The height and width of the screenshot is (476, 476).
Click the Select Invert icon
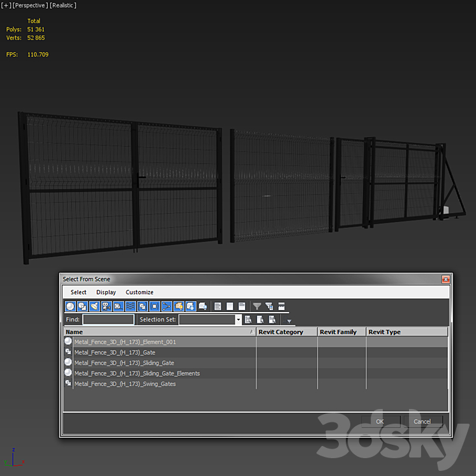coord(242,306)
